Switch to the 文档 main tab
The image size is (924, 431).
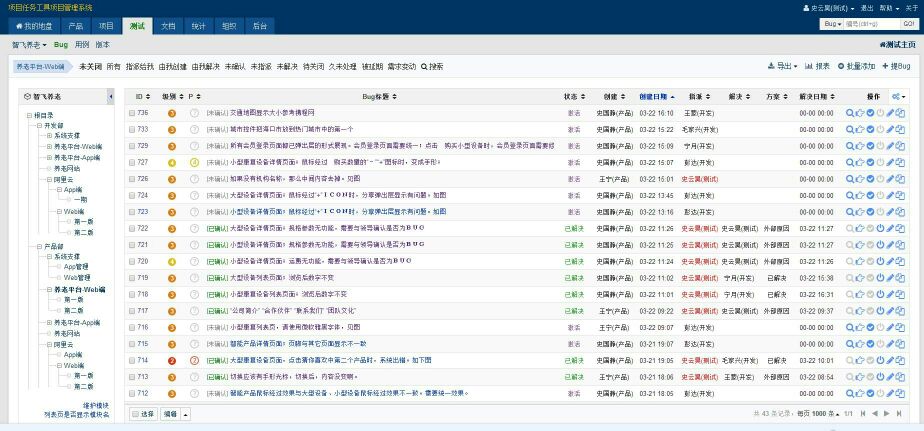(x=168, y=24)
